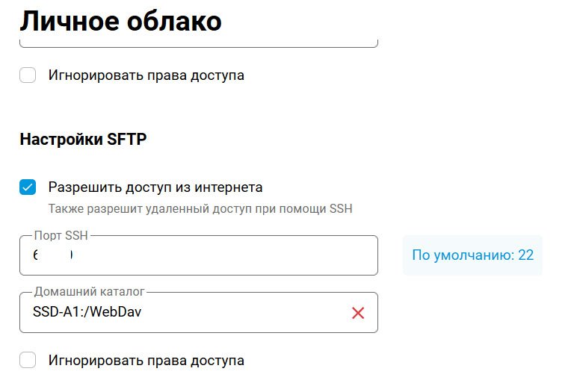The width and height of the screenshot is (580, 392).
Task: Tick 'Игнорировать права доступа' checkbox under SFTP settings
Action: (x=28, y=360)
